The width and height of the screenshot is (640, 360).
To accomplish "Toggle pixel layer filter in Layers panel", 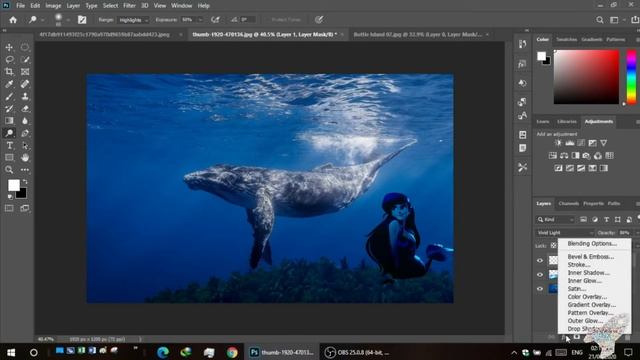I will click(x=583, y=220).
